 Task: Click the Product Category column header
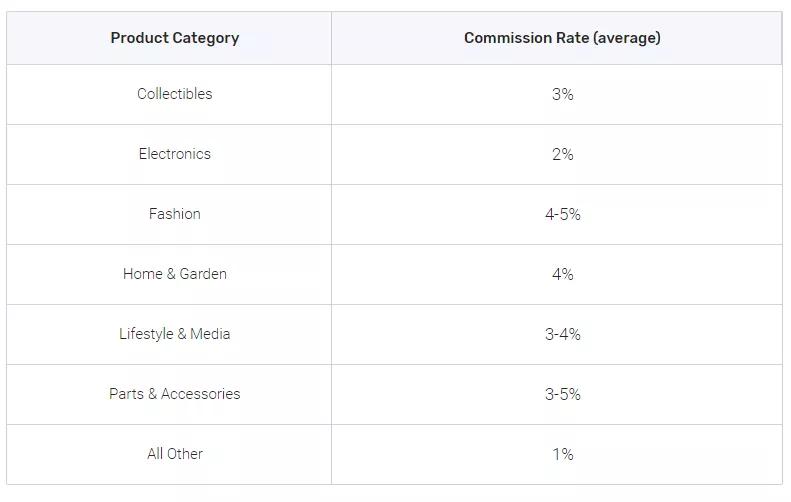175,38
